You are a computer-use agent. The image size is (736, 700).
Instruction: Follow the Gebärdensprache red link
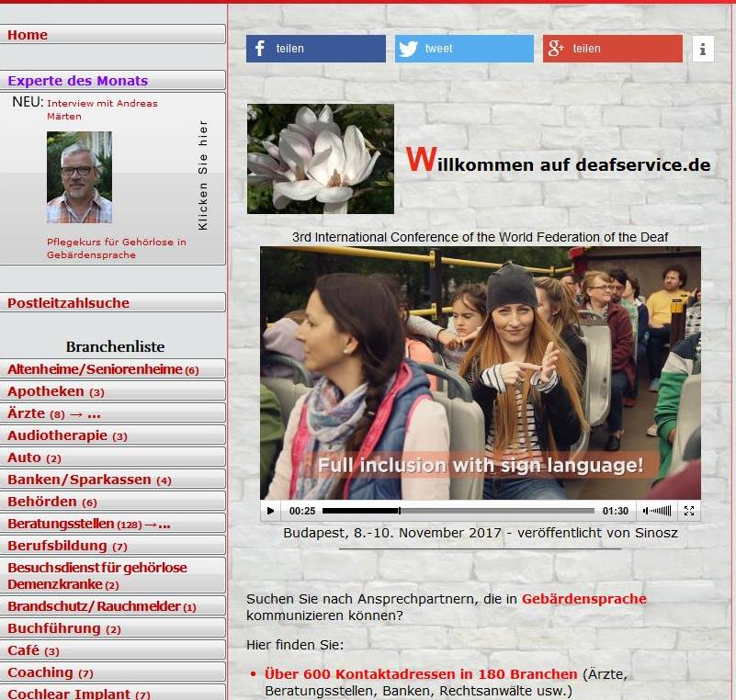(583, 599)
